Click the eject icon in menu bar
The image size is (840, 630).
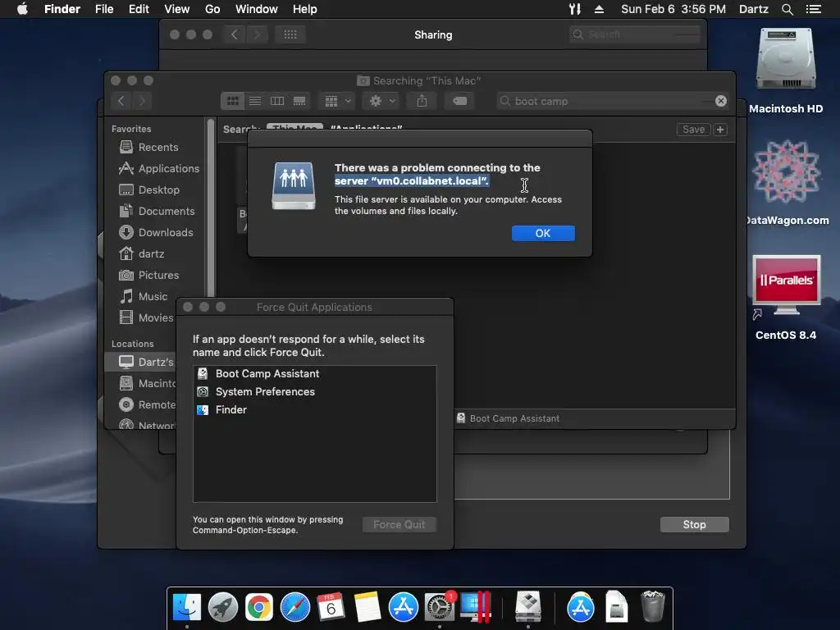tap(599, 9)
